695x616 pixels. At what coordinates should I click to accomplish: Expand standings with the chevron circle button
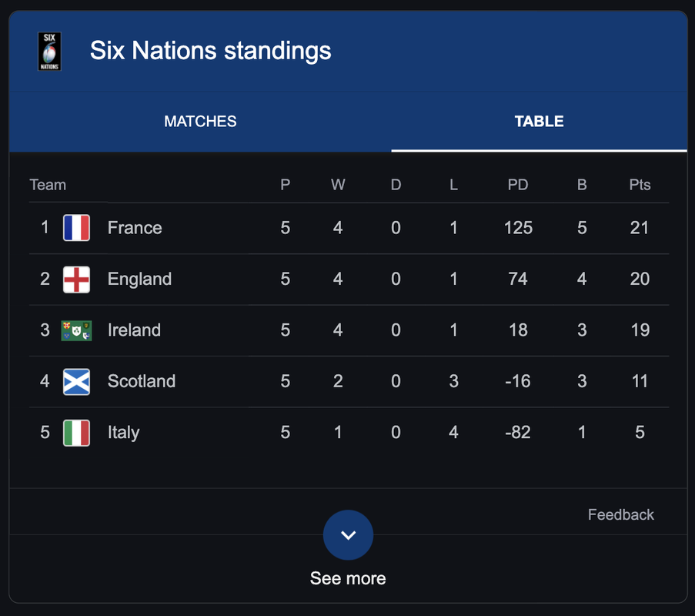coord(348,535)
